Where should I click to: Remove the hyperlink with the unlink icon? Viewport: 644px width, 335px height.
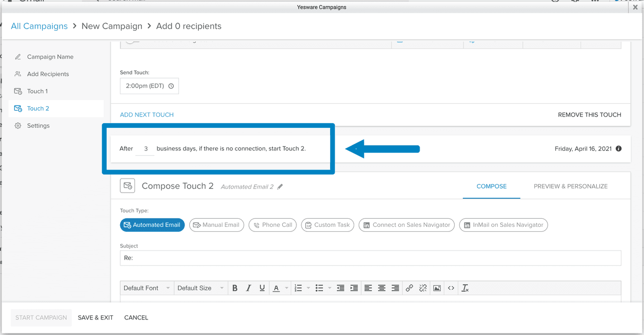pyautogui.click(x=423, y=288)
